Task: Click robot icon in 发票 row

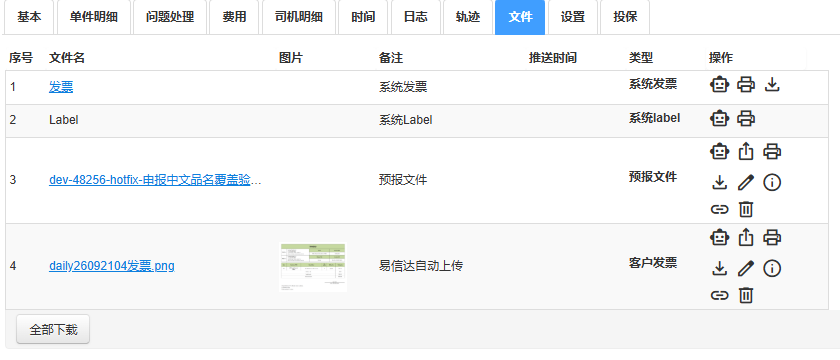Action: pyautogui.click(x=719, y=85)
